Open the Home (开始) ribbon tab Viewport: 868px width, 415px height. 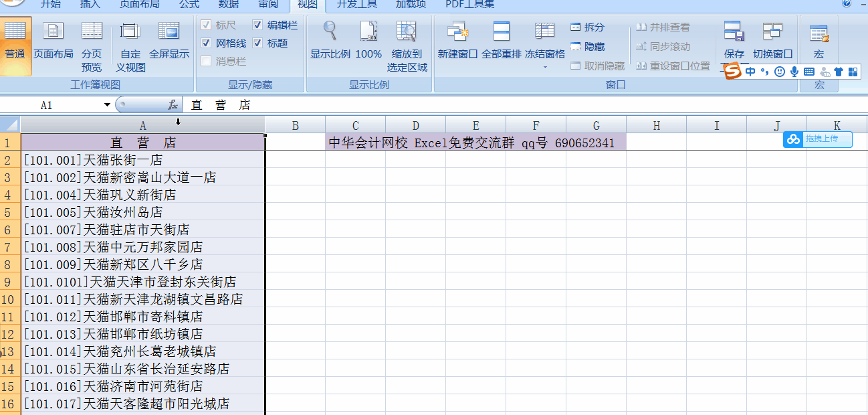click(51, 5)
